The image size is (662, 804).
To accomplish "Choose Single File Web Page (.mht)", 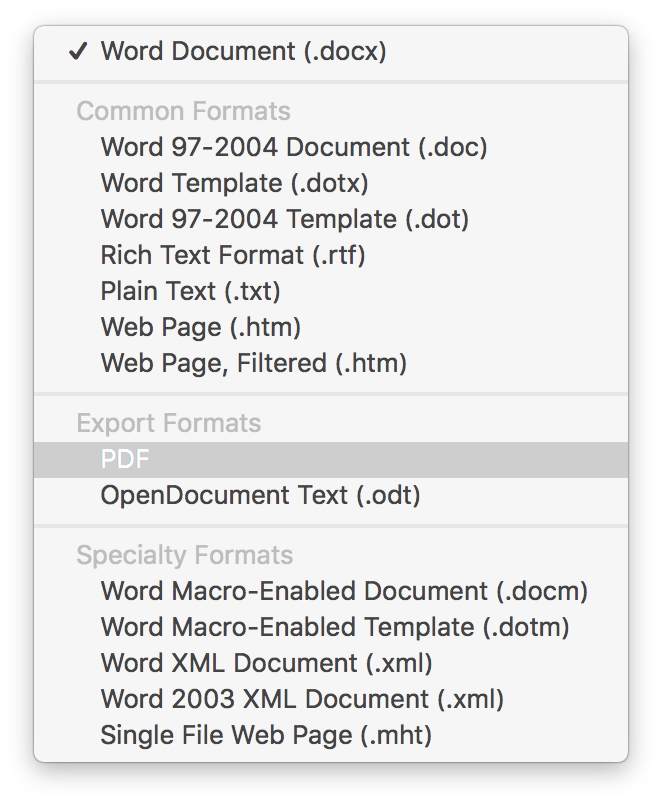I will (331, 735).
